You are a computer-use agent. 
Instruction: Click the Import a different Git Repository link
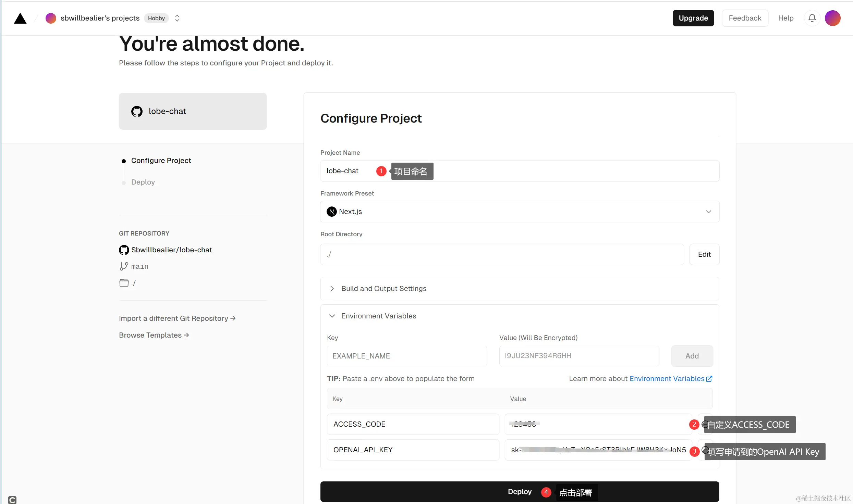(177, 318)
